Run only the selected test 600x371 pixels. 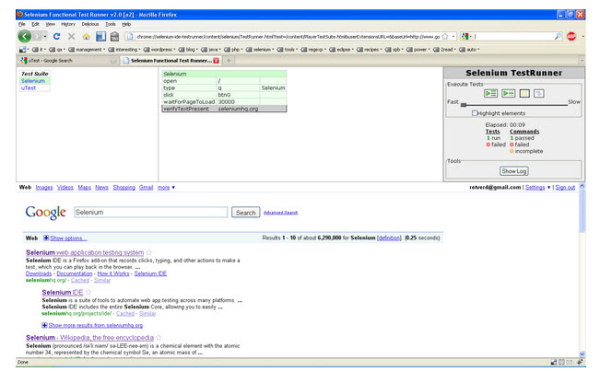click(x=508, y=93)
